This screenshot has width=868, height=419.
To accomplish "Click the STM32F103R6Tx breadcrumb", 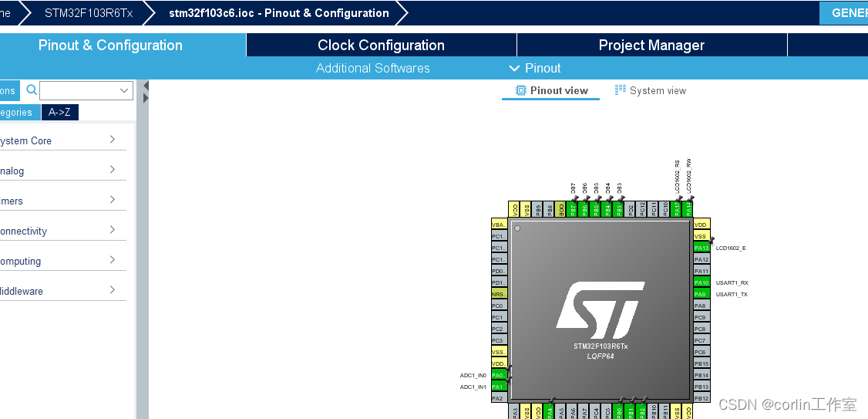I will click(89, 13).
